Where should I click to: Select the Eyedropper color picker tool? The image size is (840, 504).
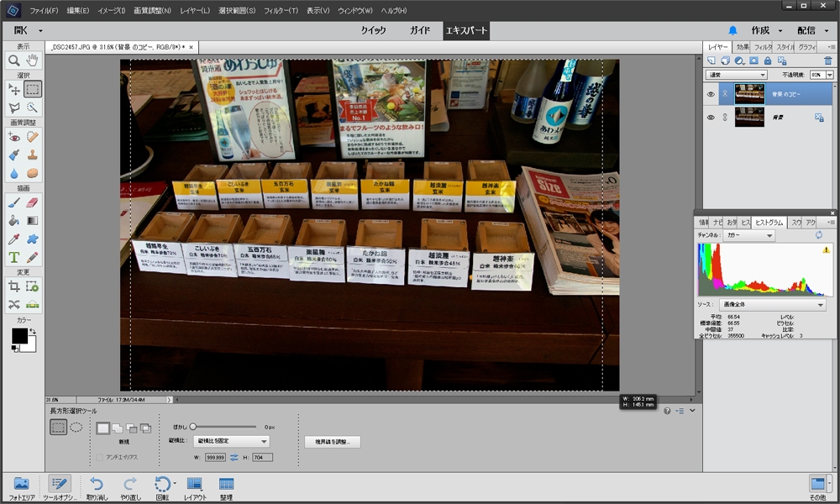(x=14, y=239)
